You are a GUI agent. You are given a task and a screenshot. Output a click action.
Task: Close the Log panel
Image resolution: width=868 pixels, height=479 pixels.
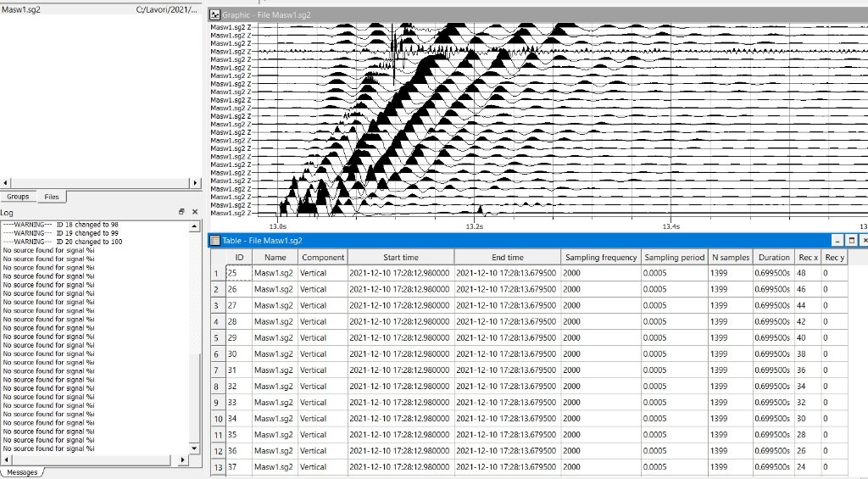(x=195, y=212)
